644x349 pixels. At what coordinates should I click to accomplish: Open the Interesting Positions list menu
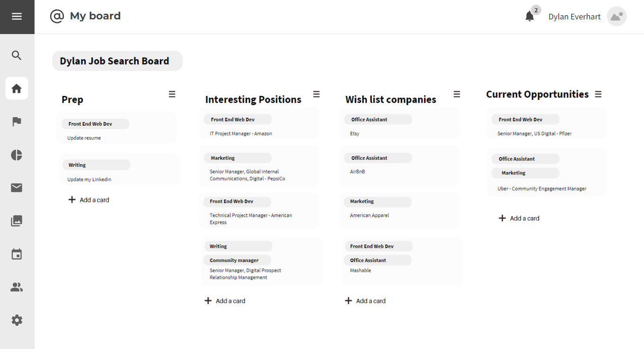(316, 94)
